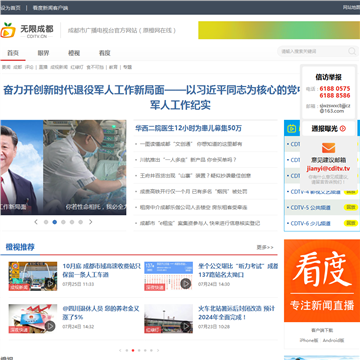Click the orange envelope mail icon
The width and height of the screenshot is (360, 360).
point(328,148)
